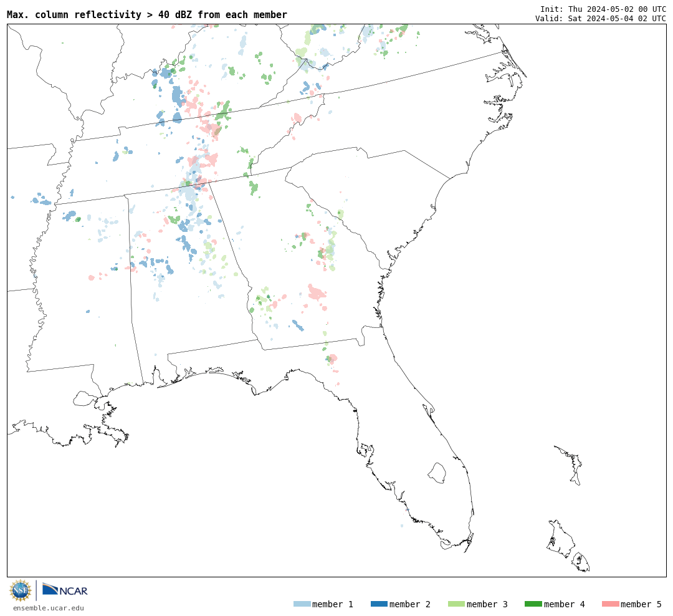Click the member 1 light blue swatch
This screenshot has height=616, width=673.
click(x=302, y=604)
